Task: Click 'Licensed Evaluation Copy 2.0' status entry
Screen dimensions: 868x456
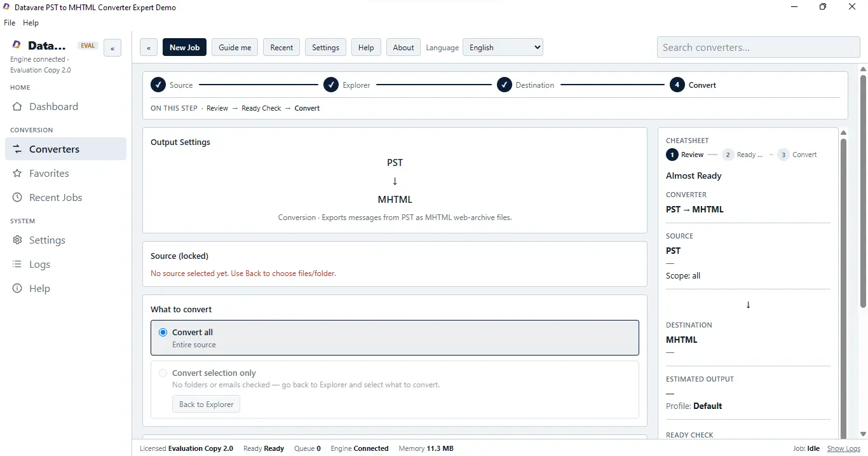Action: tap(186, 448)
